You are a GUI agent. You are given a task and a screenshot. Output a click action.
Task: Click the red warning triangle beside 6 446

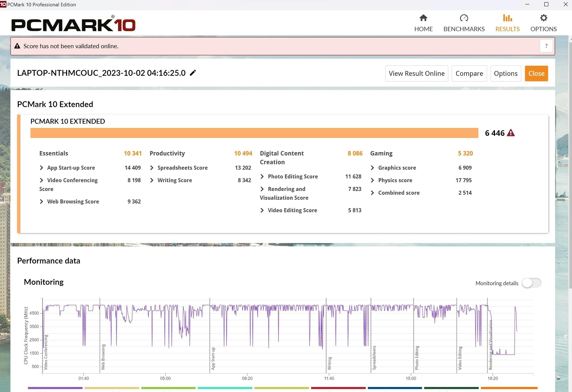[511, 133]
